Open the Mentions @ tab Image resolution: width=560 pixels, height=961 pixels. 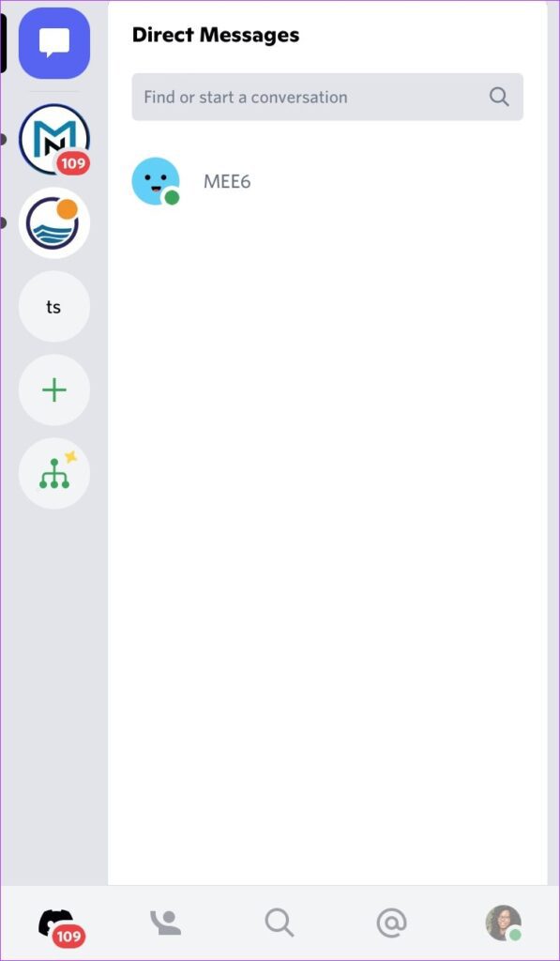tap(391, 923)
